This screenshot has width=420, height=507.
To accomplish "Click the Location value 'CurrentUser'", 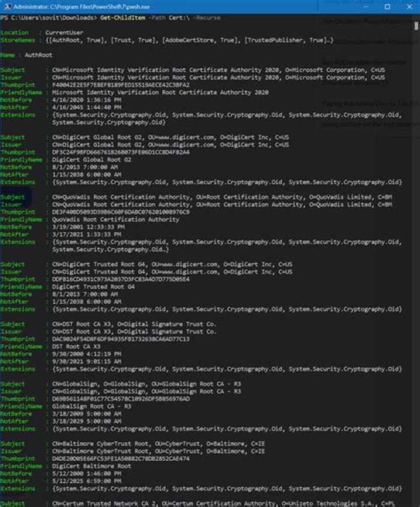I will pos(64,33).
